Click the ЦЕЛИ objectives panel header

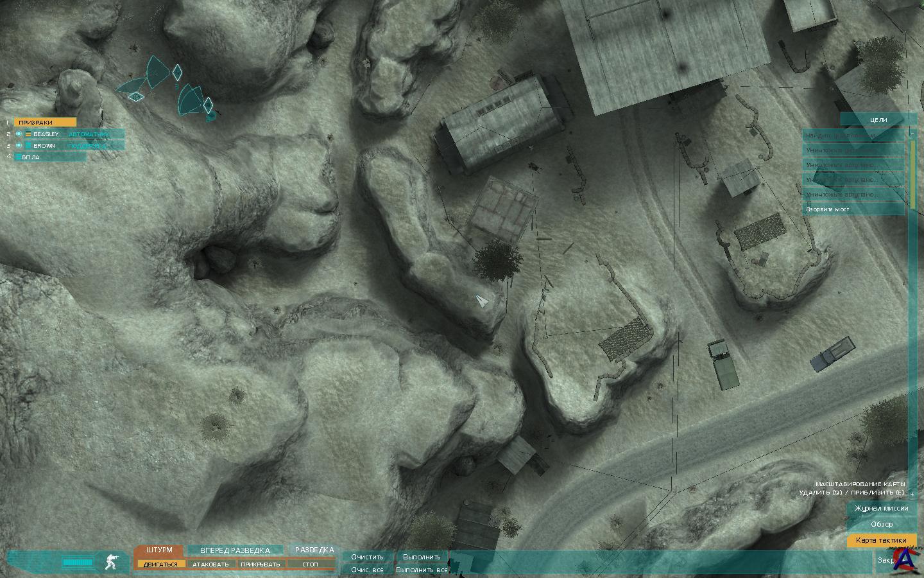pyautogui.click(x=878, y=120)
